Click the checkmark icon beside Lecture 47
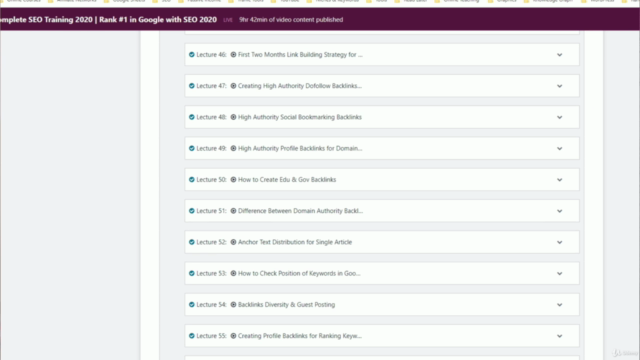 191,86
